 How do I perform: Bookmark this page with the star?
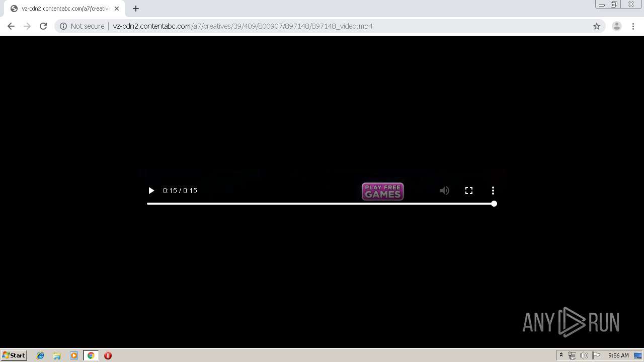pos(597,26)
